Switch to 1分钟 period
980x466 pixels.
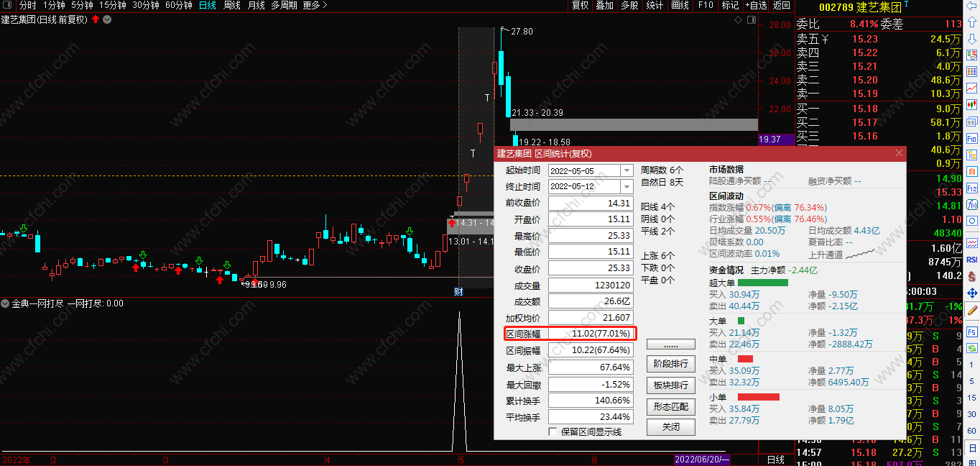(55, 5)
